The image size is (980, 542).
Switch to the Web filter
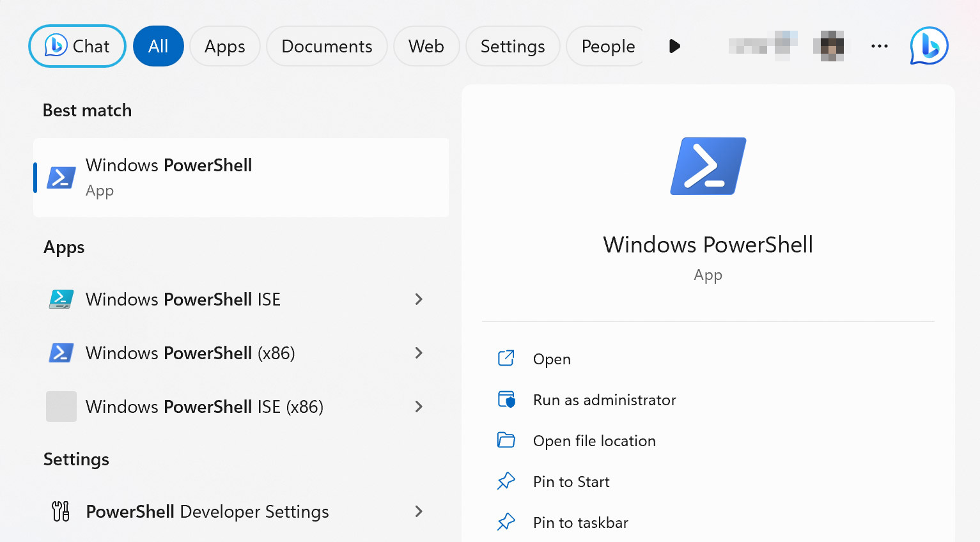click(x=426, y=46)
